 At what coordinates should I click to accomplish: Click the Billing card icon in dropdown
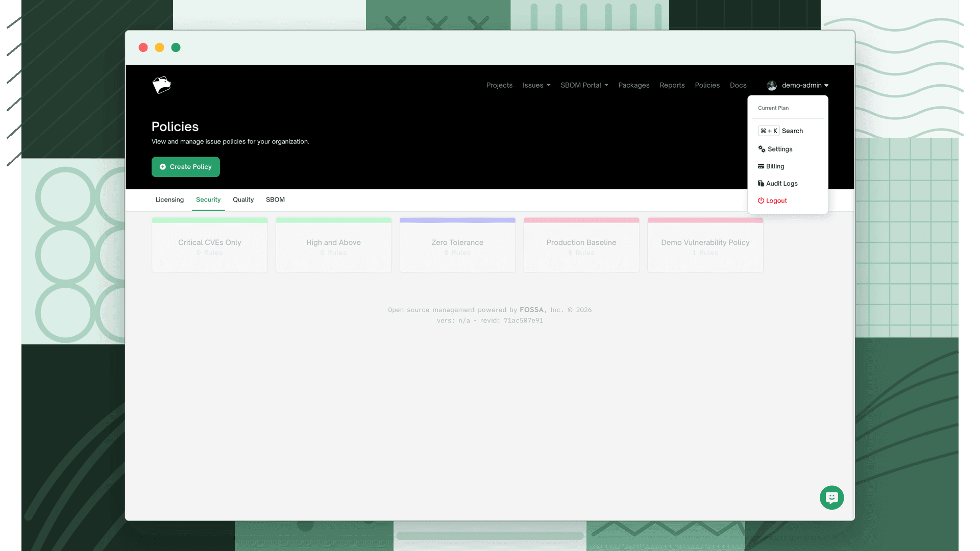coord(761,166)
